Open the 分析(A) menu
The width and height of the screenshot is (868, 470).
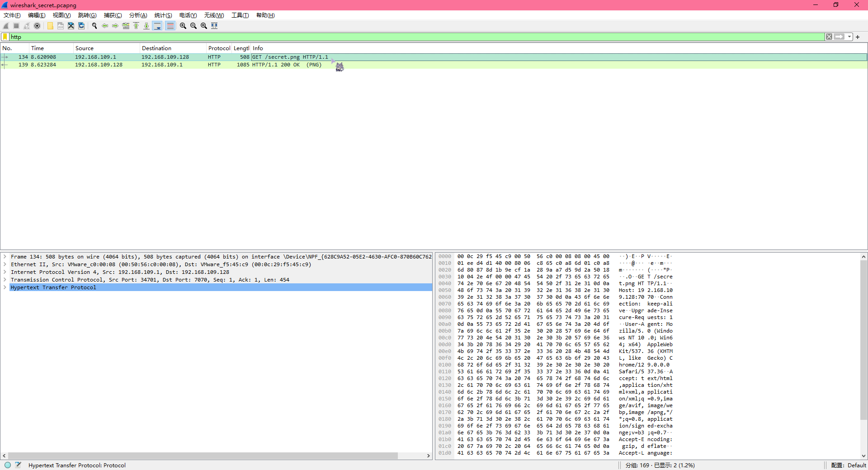coord(138,15)
